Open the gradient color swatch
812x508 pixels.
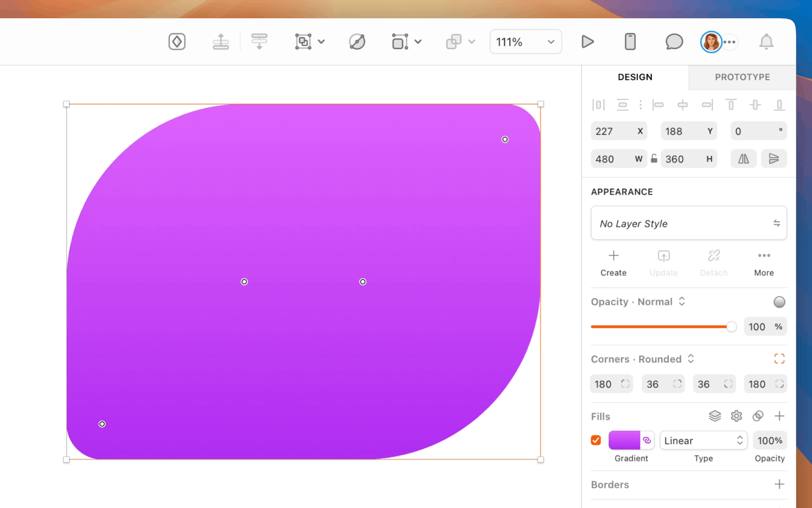625,440
